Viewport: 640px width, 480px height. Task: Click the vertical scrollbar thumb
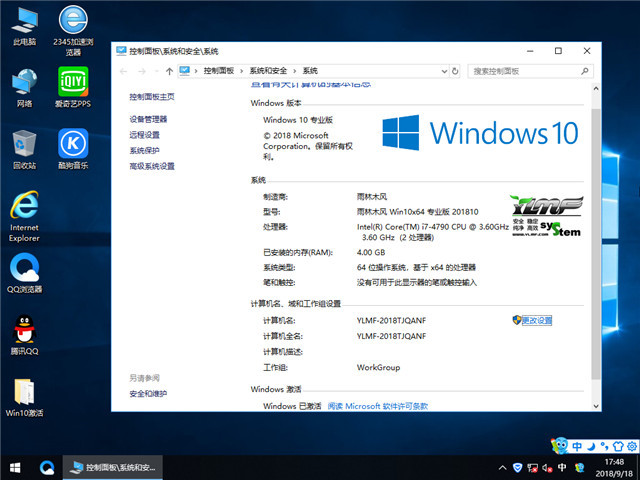(596, 244)
